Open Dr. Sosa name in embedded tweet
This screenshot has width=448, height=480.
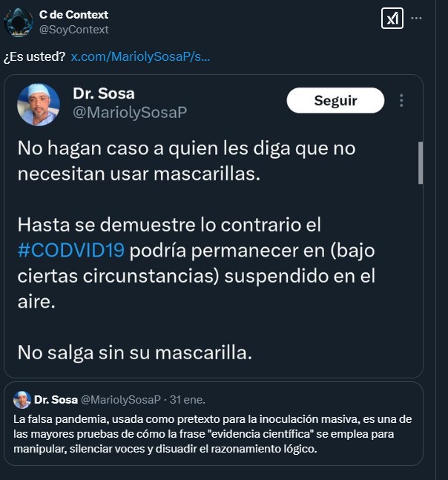tap(104, 93)
